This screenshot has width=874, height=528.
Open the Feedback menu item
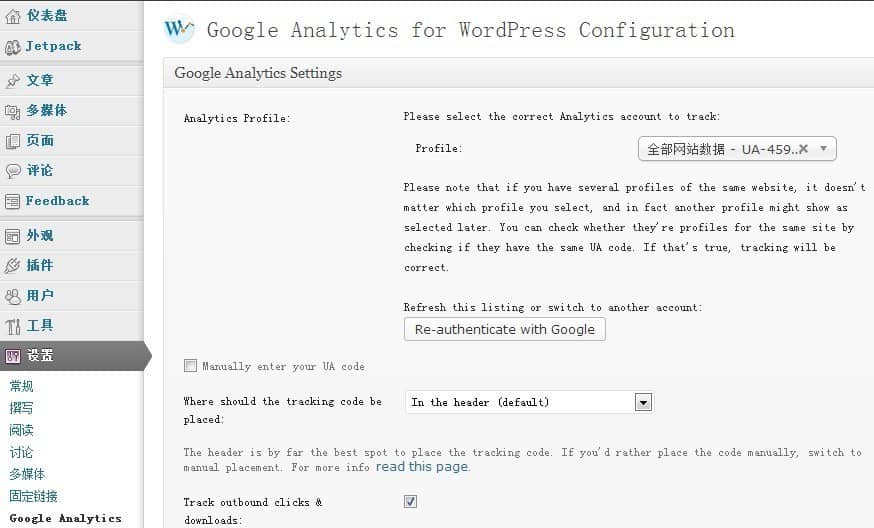(x=57, y=201)
